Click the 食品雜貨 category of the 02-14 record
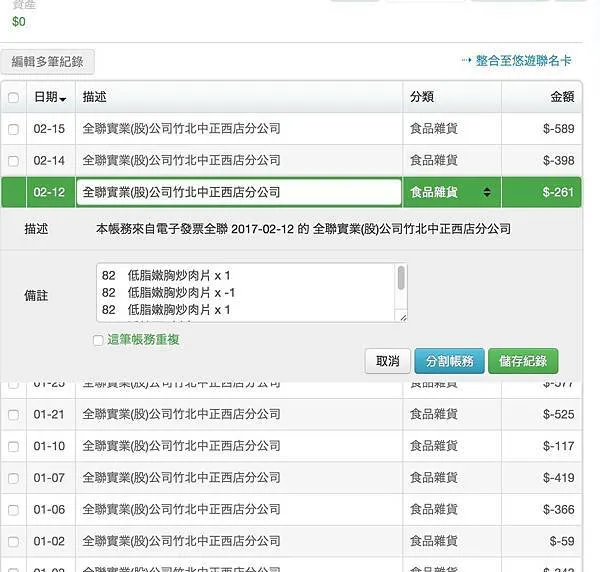600x572 pixels. click(434, 161)
